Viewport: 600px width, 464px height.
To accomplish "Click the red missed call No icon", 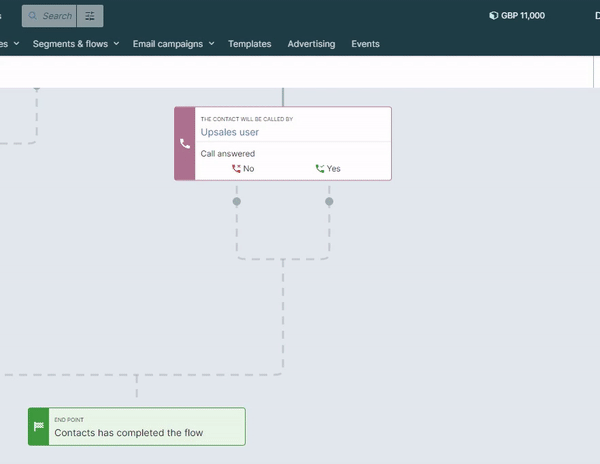I will pyautogui.click(x=236, y=169).
